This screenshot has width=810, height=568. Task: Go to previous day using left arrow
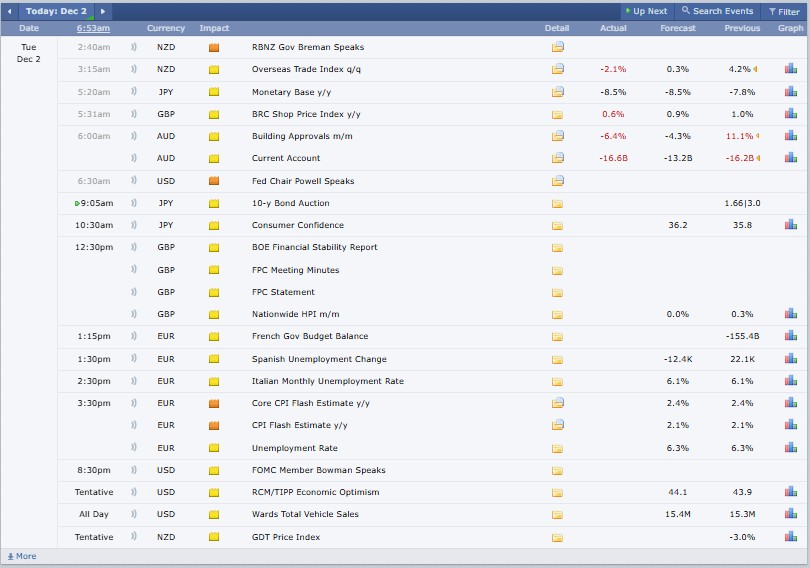click(10, 11)
